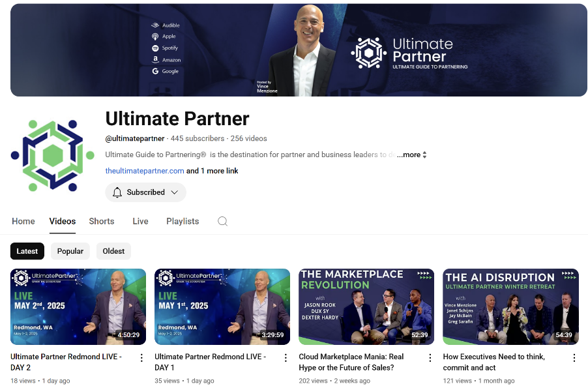Open options menu for Redmond LIVE DAY 2
Viewport: 588px width, 386px height.
[141, 358]
